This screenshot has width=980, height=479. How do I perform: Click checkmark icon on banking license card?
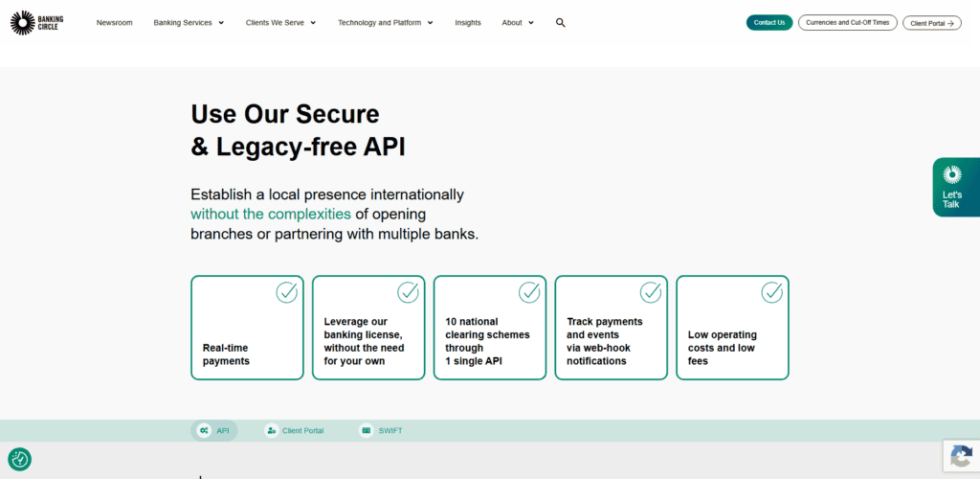click(x=408, y=292)
